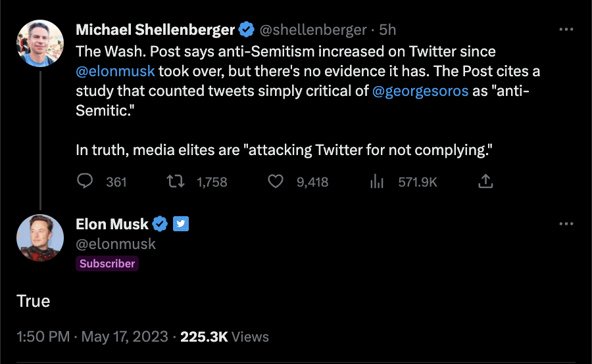Click the purple Subscriber badge
This screenshot has width=592, height=364.
click(x=107, y=263)
